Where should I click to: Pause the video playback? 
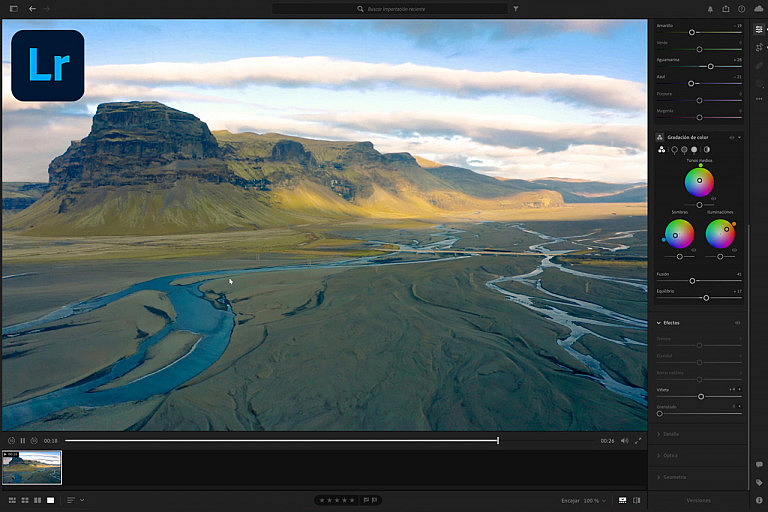pos(23,440)
